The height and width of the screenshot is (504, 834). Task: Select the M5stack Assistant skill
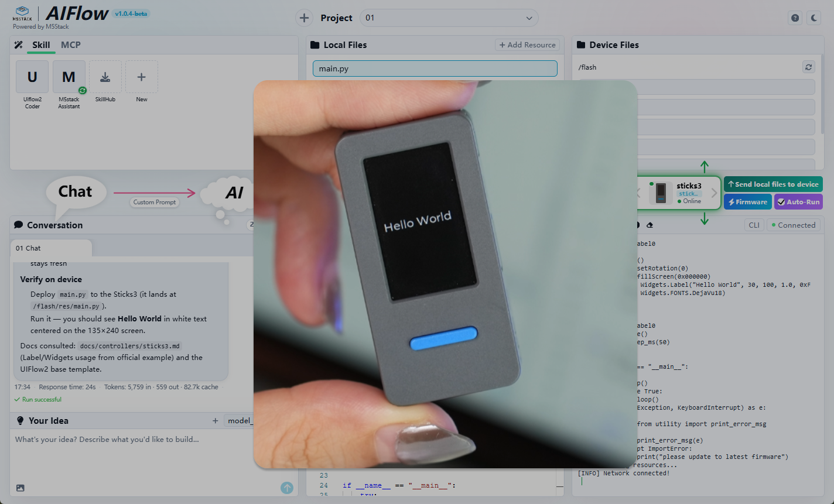(69, 77)
